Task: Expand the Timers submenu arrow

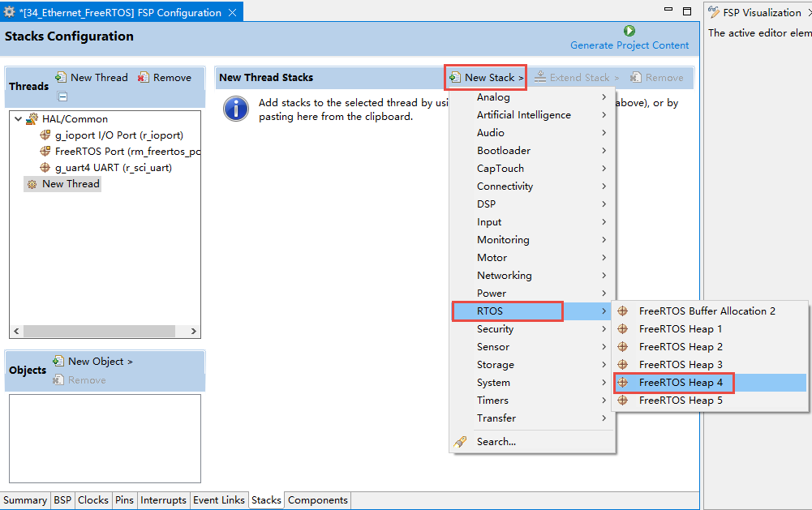Action: [x=604, y=401]
